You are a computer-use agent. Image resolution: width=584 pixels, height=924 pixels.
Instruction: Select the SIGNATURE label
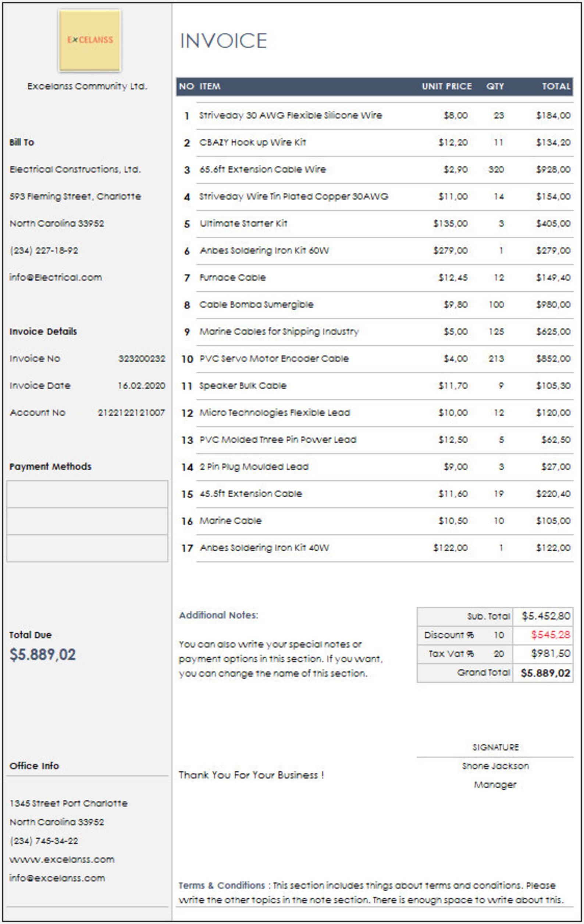pos(495,747)
